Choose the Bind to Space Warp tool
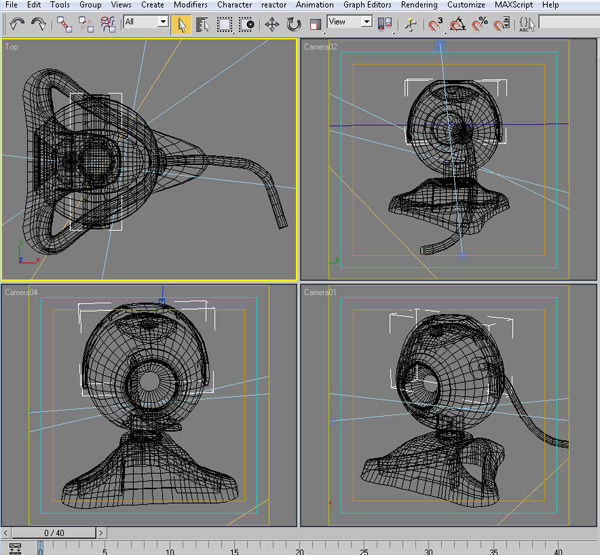The image size is (600, 555). coord(108,24)
